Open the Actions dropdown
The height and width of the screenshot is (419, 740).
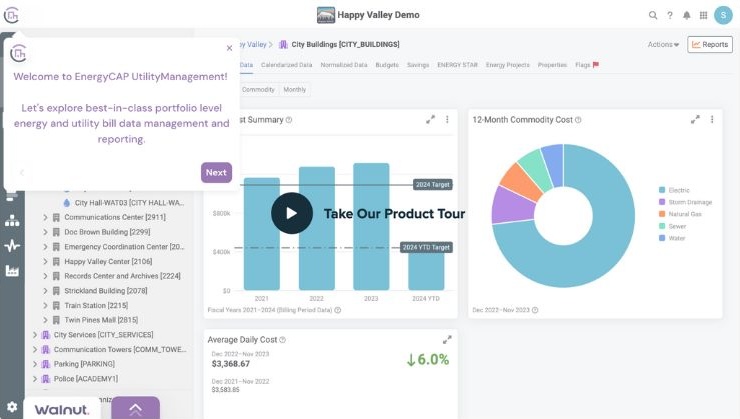point(663,45)
